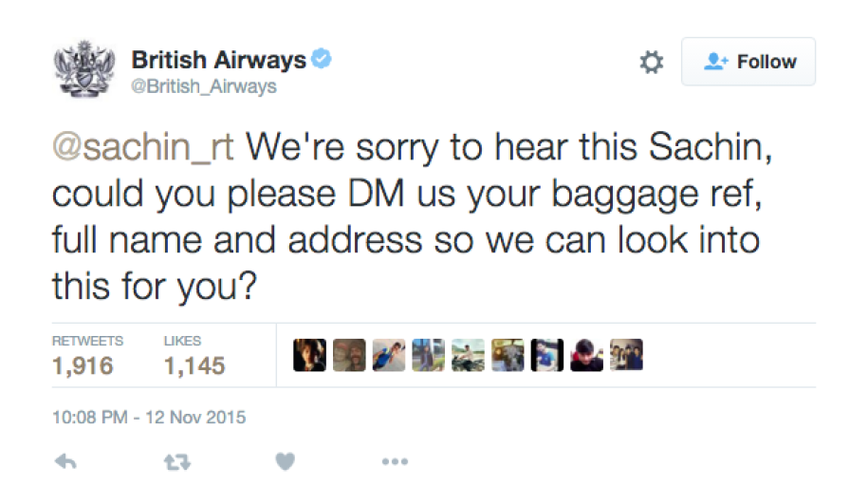This screenshot has width=868, height=504.
Task: Like the tweet with heart icon
Action: (286, 461)
